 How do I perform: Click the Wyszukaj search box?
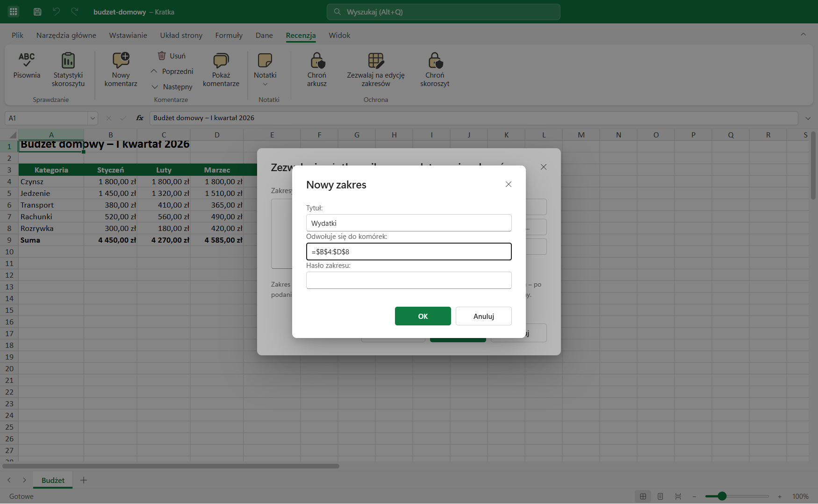[x=444, y=12]
